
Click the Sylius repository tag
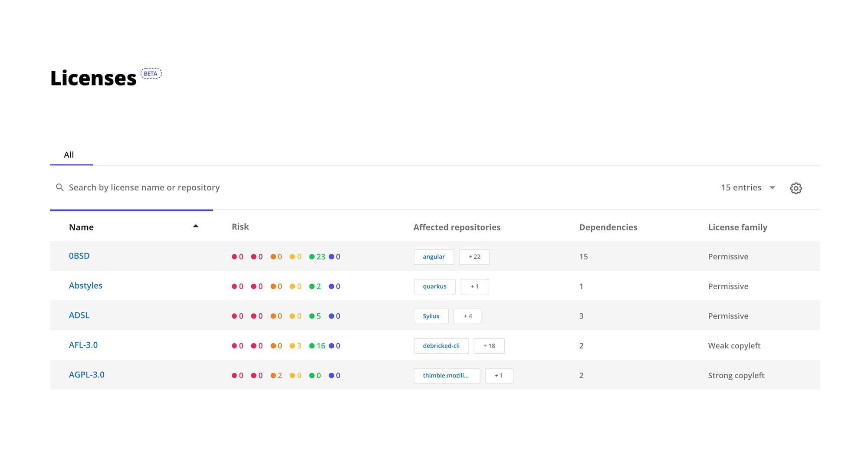point(431,316)
